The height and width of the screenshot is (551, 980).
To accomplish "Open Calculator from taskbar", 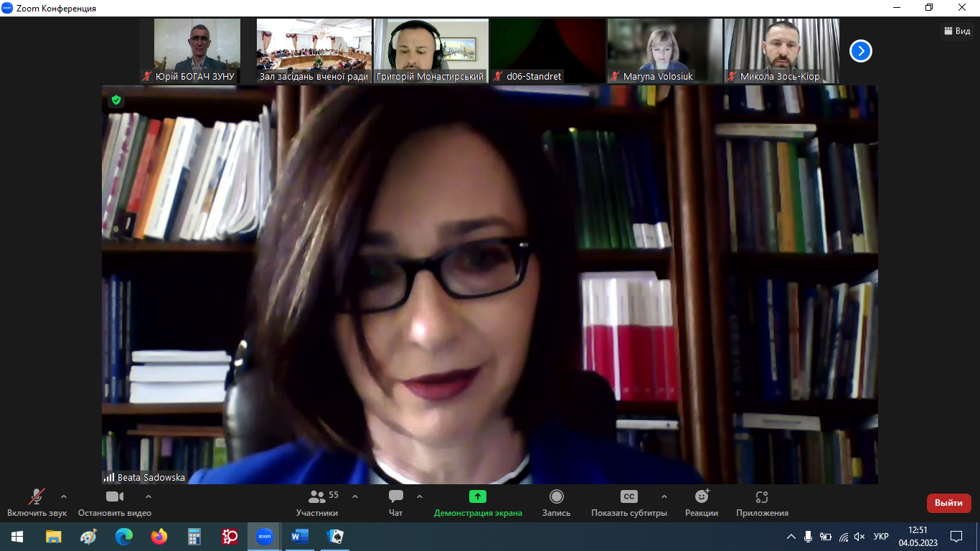I will (x=194, y=536).
